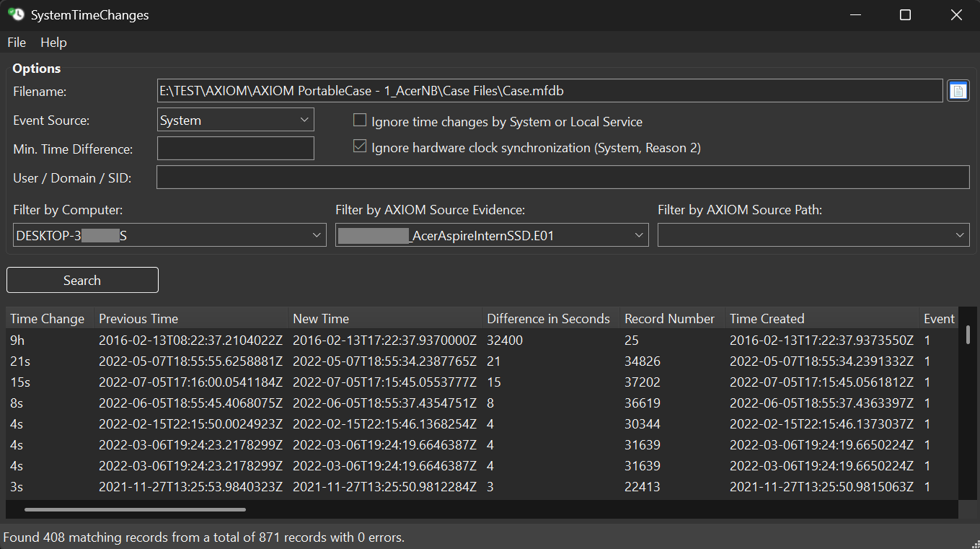This screenshot has width=980, height=549.
Task: Select the row with 3s time change
Action: (x=482, y=487)
